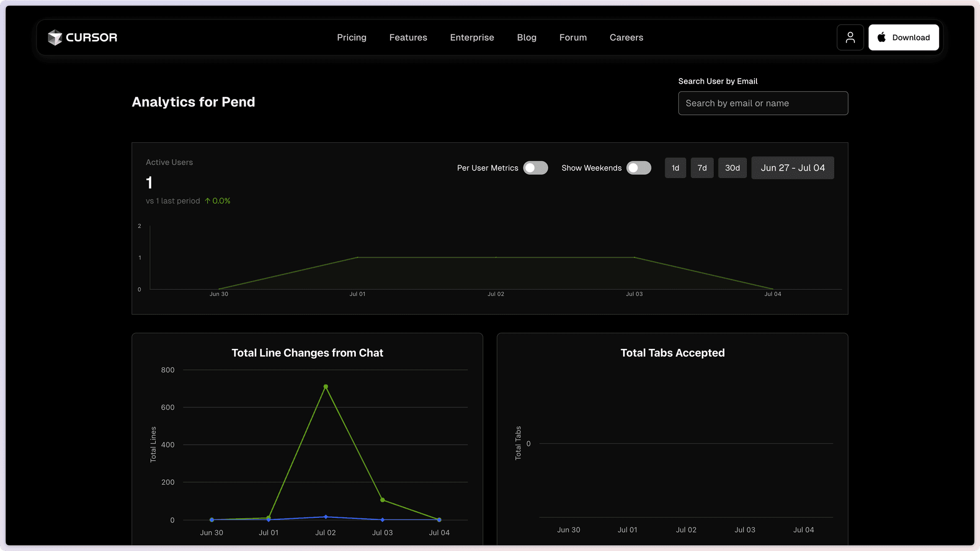
Task: Select the Jul 03 green point showing decline
Action: 382,499
